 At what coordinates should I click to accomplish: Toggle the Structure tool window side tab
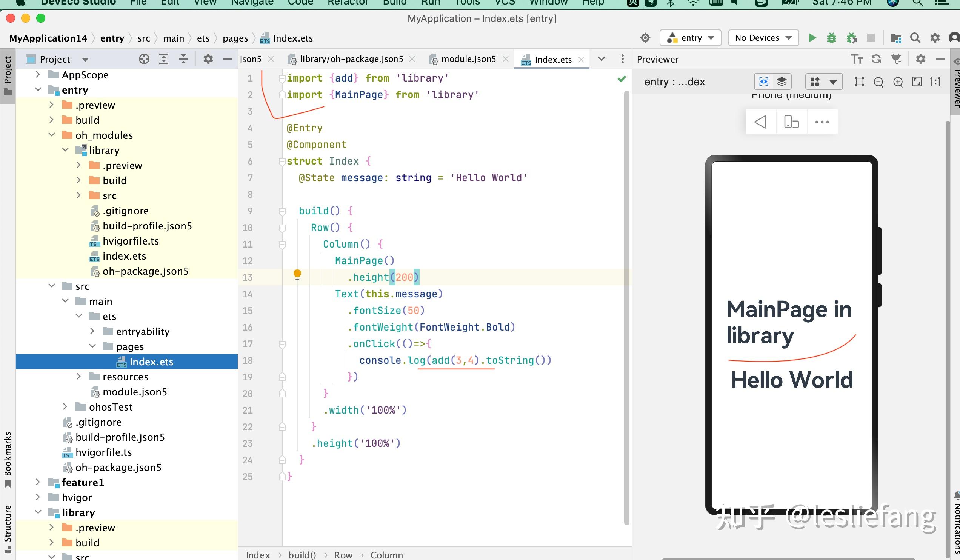pos(8,529)
